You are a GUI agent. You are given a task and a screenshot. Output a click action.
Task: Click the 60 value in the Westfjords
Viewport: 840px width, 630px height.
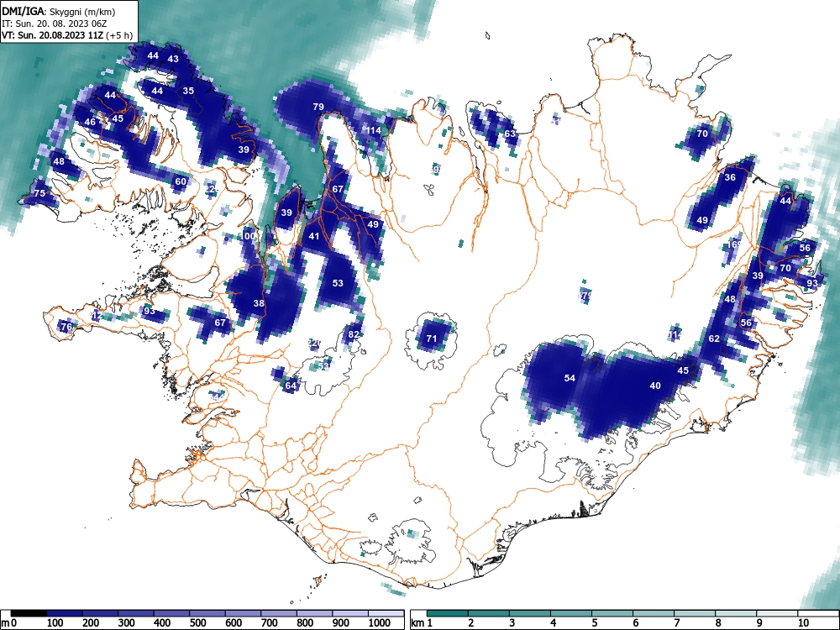click(181, 181)
